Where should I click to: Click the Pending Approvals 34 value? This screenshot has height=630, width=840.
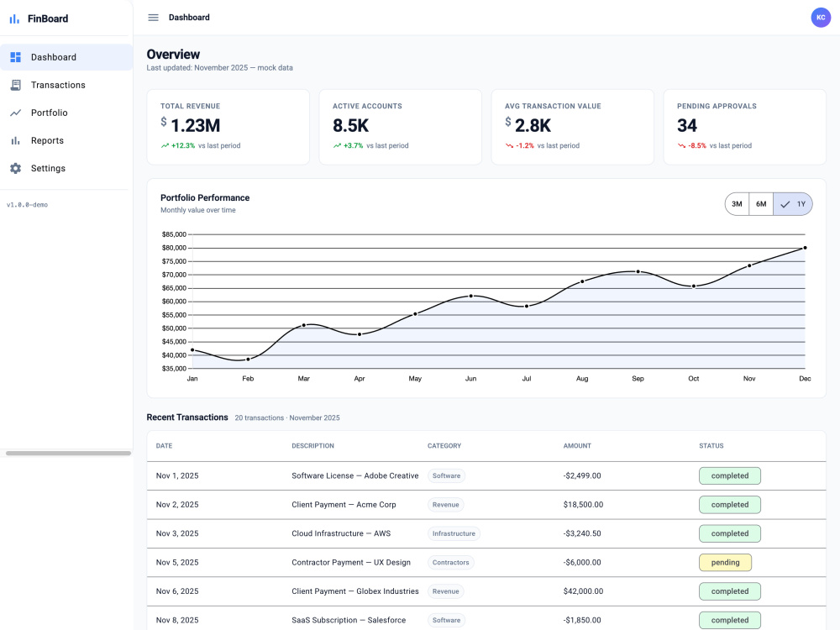point(687,125)
